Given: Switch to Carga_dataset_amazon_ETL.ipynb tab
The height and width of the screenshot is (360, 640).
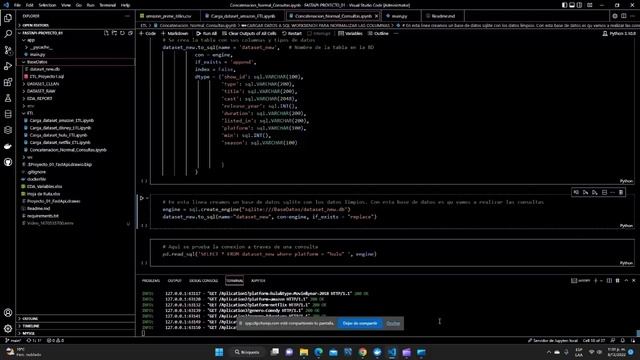Looking at the screenshot, I should click(x=242, y=16).
